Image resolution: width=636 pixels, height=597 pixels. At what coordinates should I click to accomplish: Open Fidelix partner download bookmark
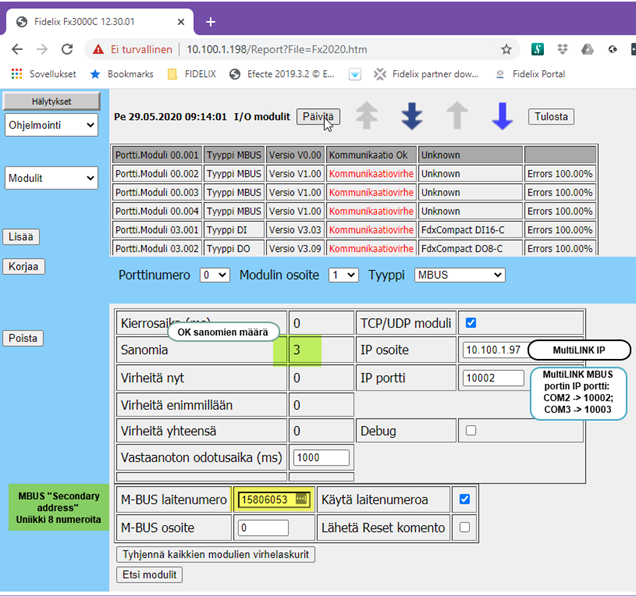pyautogui.click(x=426, y=74)
